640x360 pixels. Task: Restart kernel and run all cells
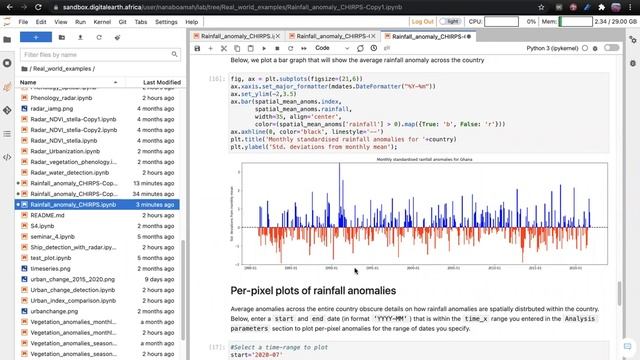tap(304, 48)
